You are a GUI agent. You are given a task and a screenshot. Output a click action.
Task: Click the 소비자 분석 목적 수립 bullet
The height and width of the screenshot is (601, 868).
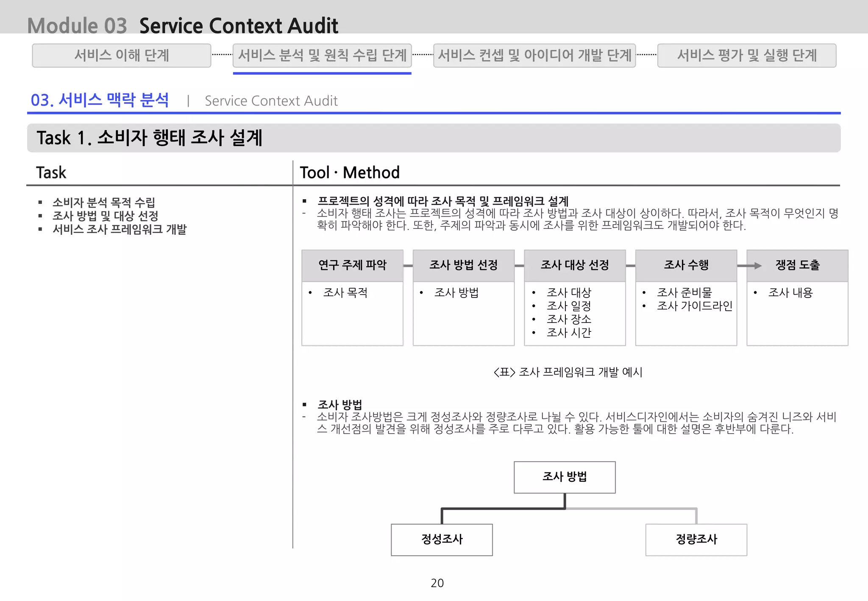(103, 202)
